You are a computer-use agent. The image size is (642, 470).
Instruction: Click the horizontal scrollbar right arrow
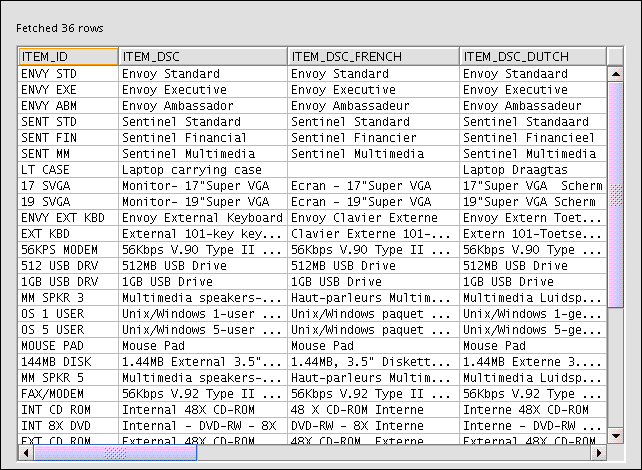click(x=599, y=453)
